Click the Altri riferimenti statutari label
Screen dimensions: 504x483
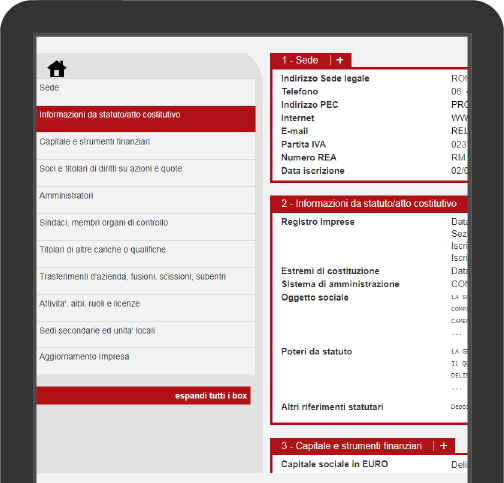(332, 407)
